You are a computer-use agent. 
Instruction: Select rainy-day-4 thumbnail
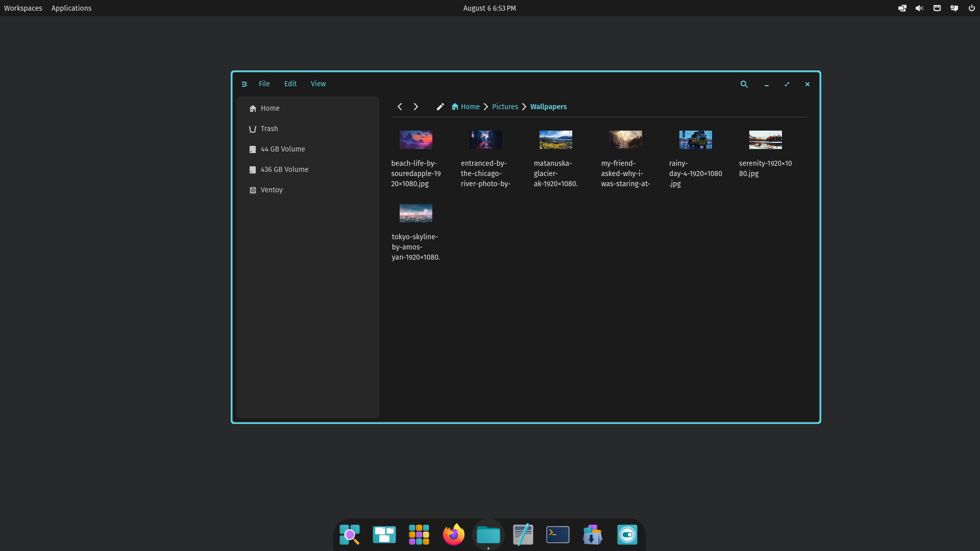696,140
